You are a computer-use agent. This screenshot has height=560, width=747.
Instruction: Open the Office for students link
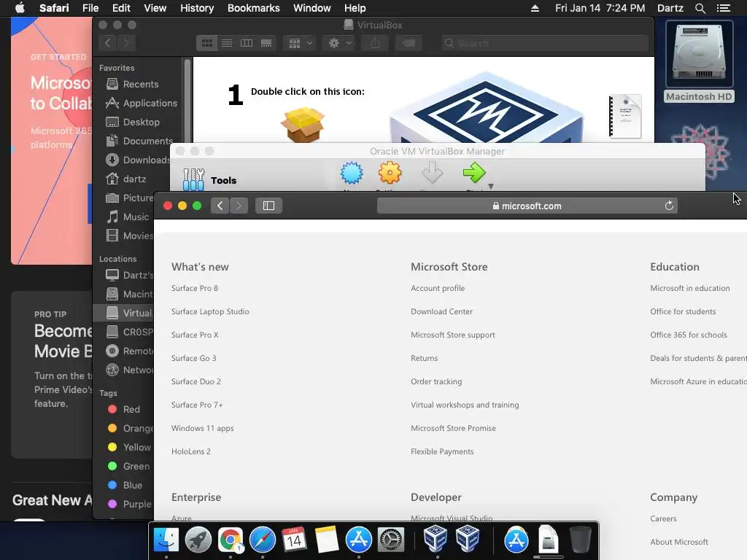(683, 311)
